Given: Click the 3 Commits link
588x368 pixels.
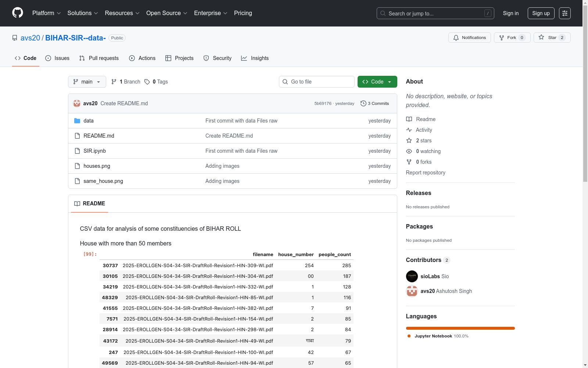Looking at the screenshot, I should point(375,103).
